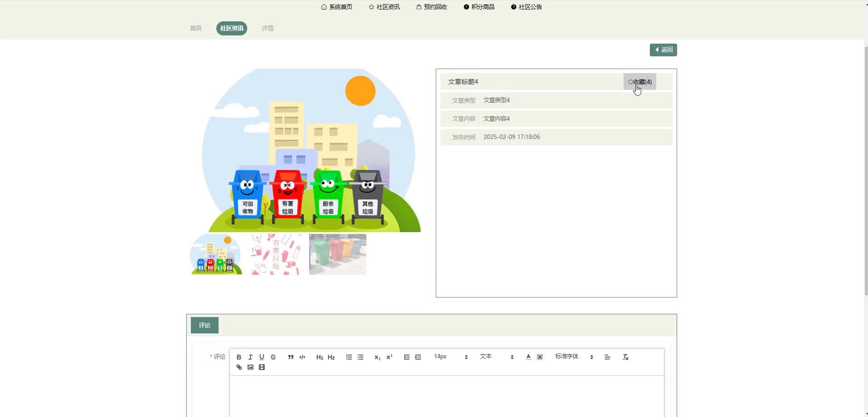868x417 pixels.
Task: Toggle italic formatting in comment editor
Action: click(250, 357)
